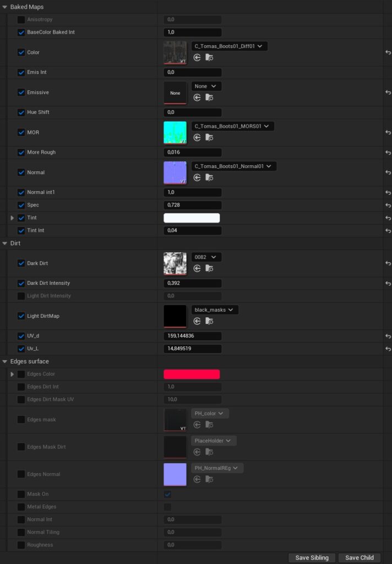Use selected asset for Emissive texture
392x564 pixels.
(197, 97)
